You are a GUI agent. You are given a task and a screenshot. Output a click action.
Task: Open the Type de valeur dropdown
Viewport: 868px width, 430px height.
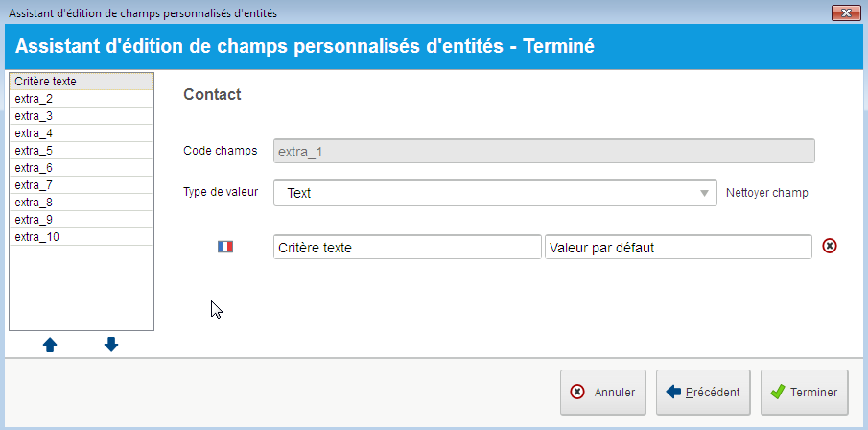(495, 193)
